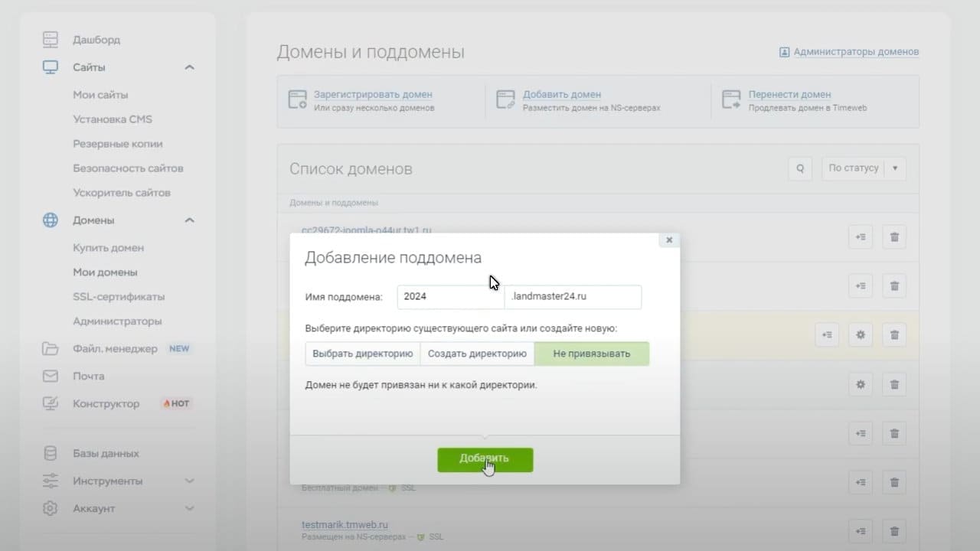This screenshot has height=551, width=980.
Task: Expand the Инструменты section chevron
Action: (x=190, y=481)
